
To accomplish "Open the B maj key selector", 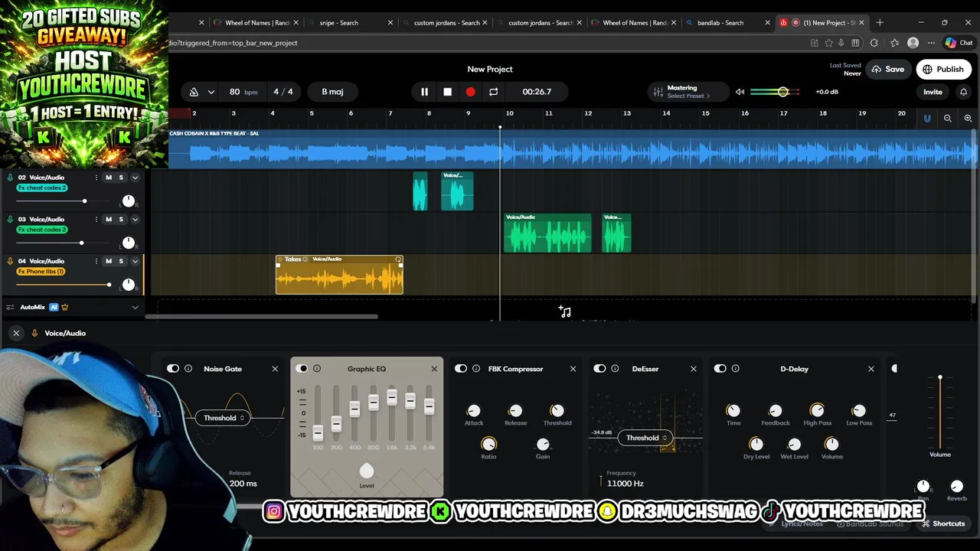I will point(332,92).
